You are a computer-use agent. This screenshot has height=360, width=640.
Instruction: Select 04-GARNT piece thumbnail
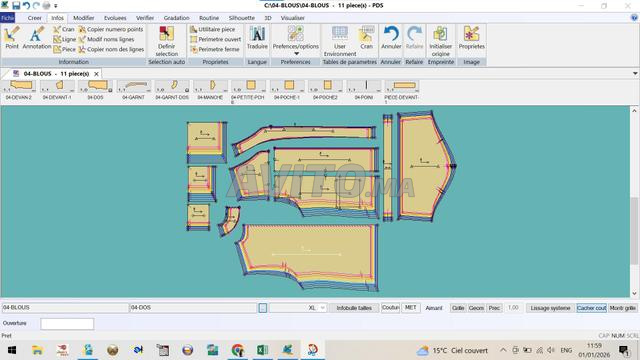[133, 90]
